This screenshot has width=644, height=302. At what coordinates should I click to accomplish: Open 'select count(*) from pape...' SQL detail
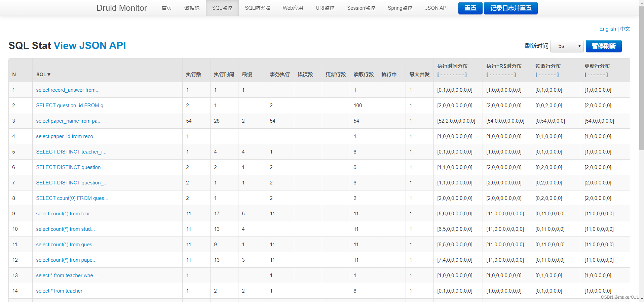pos(66,260)
